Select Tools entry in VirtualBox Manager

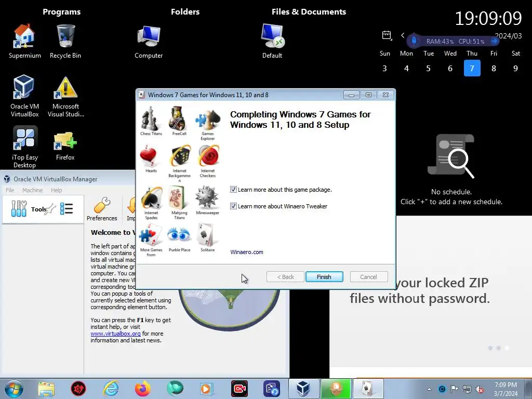click(x=43, y=209)
